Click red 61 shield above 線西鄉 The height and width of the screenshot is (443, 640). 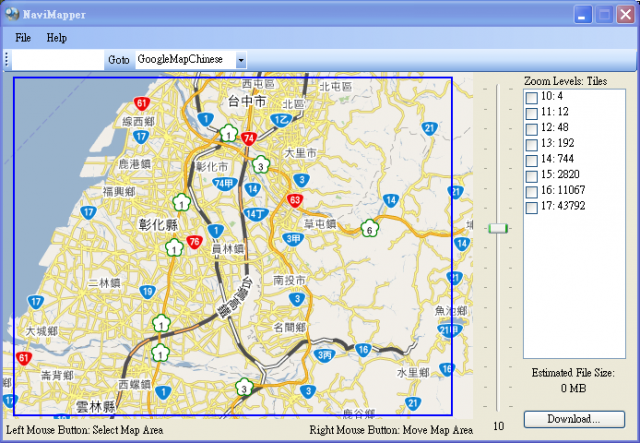click(x=142, y=104)
